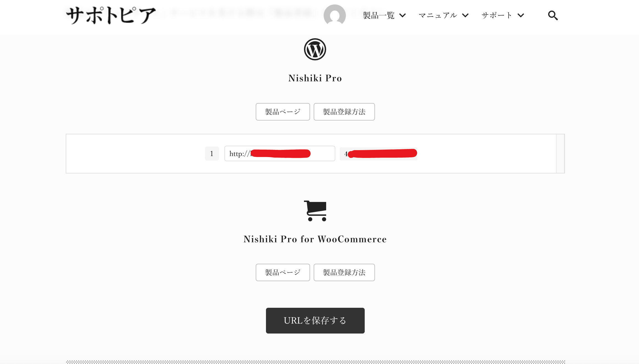This screenshot has height=364, width=639.
Task: Click the shopping cart icon
Action: [315, 211]
